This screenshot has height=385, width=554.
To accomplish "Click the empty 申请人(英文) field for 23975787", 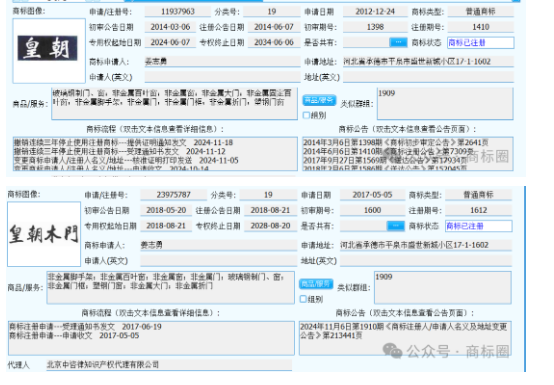I will (x=219, y=261).
